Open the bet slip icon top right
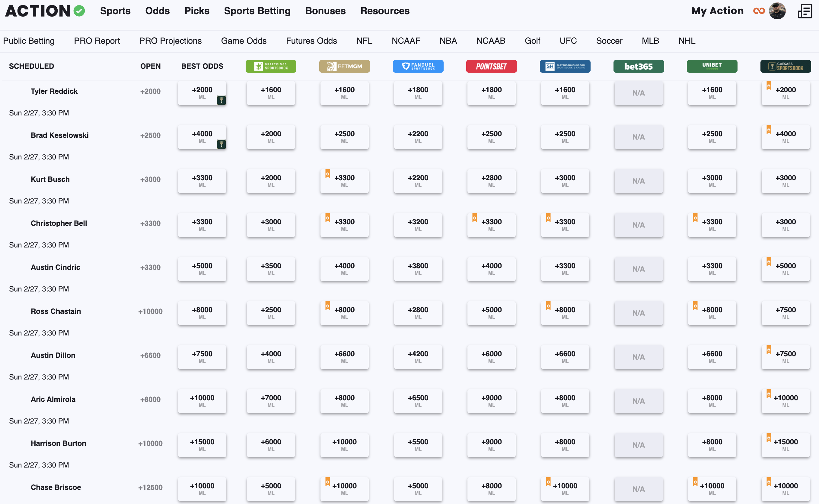 pyautogui.click(x=805, y=11)
